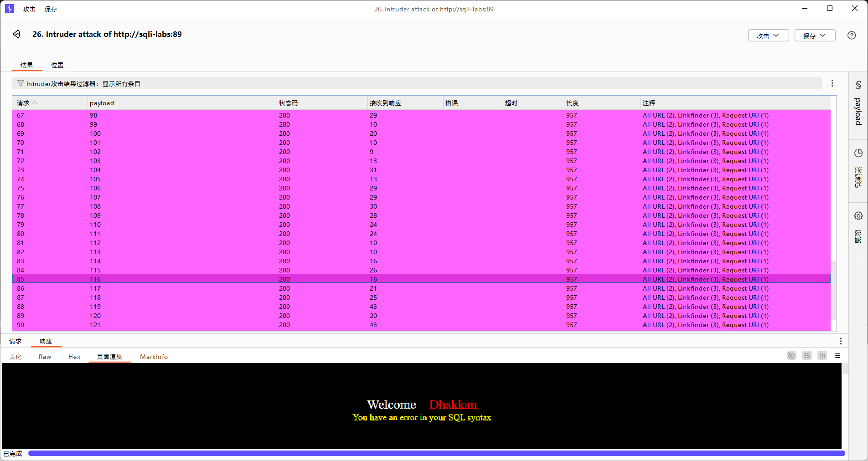
Task: Switch to the Raw view
Action: (x=45, y=357)
